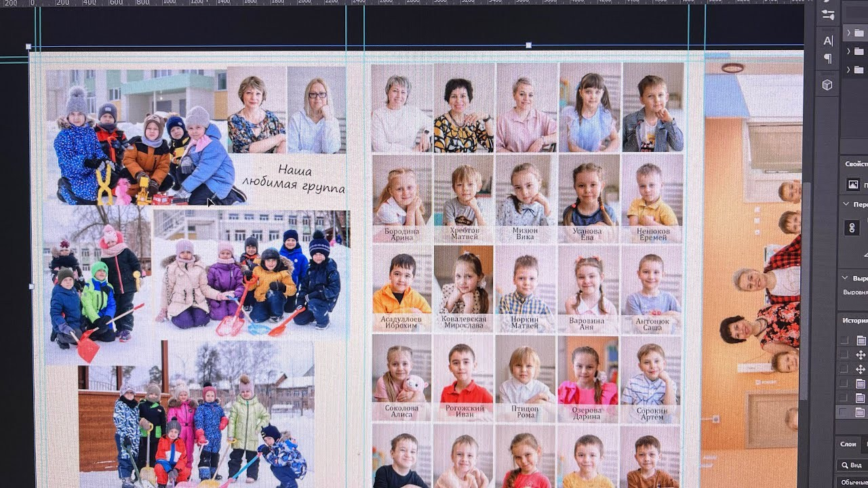Viewport: 868px width, 488px height.
Task: Click the portrait labeled Бородина Арина
Action: pos(401,197)
